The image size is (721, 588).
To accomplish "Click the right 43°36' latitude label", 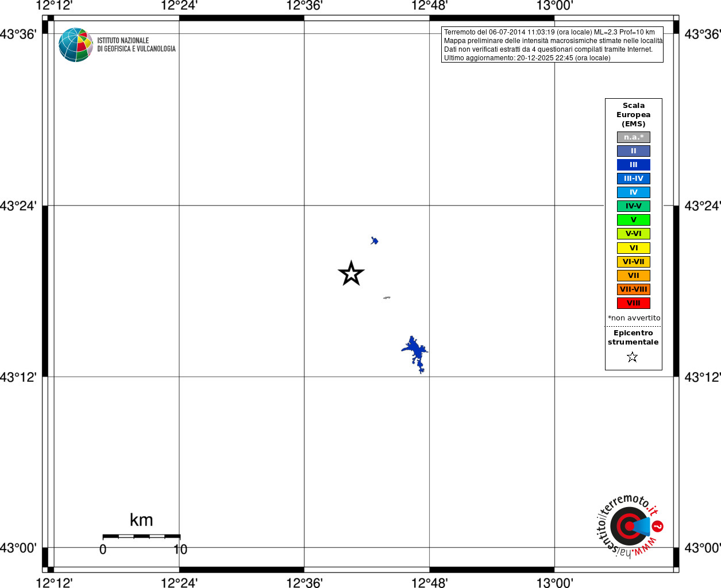I will [703, 34].
